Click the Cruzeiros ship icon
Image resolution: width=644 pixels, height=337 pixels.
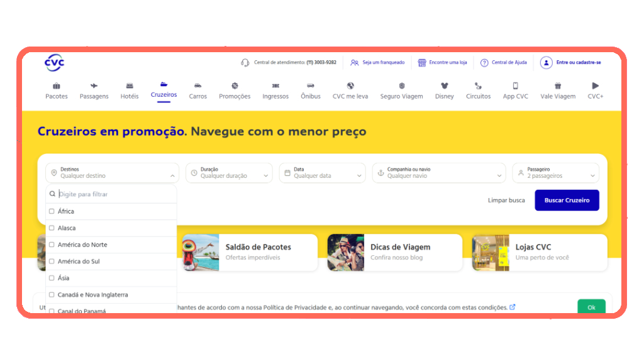[x=164, y=84]
